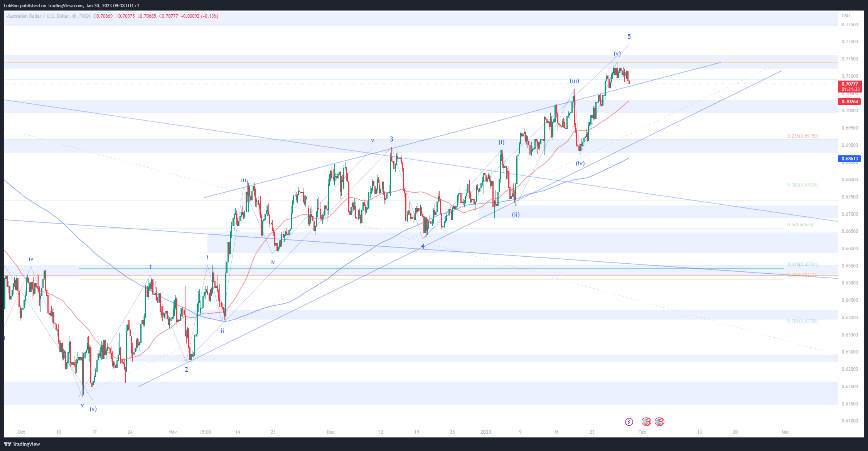Click the TradingView logo at bottom left
868x451 pixels.
point(22,444)
